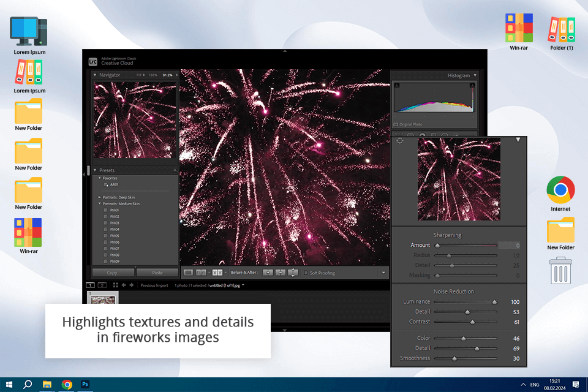Toggle the Original Photo checkbox under the histogram
This screenshot has height=392, width=588.
click(x=396, y=124)
